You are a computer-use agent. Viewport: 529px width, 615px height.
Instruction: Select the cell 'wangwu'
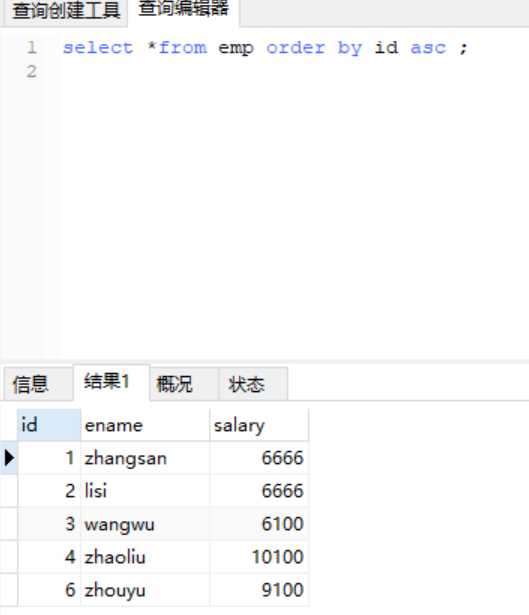(x=145, y=524)
